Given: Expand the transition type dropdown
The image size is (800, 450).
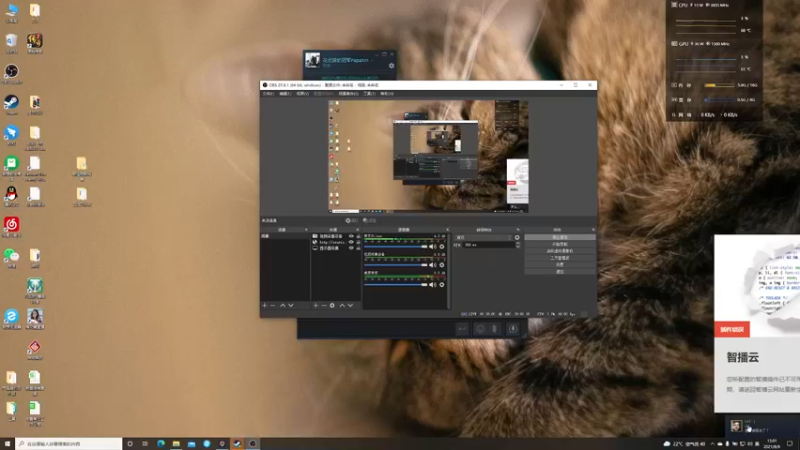Looking at the screenshot, I should 483,237.
